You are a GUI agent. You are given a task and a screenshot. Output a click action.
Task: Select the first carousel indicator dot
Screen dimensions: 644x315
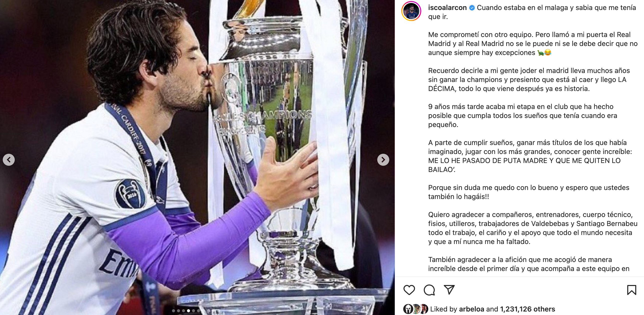[x=173, y=311]
